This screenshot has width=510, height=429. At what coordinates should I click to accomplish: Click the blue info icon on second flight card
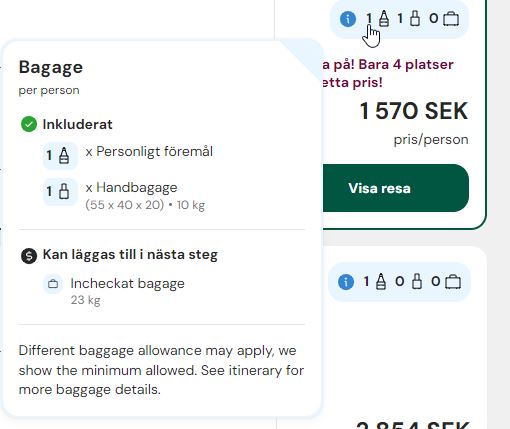point(346,282)
